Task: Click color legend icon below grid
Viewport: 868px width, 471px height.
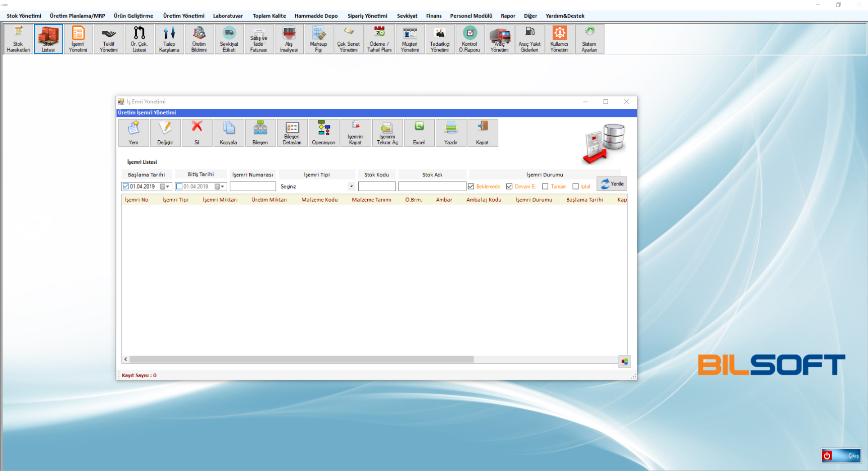Action: tap(625, 362)
